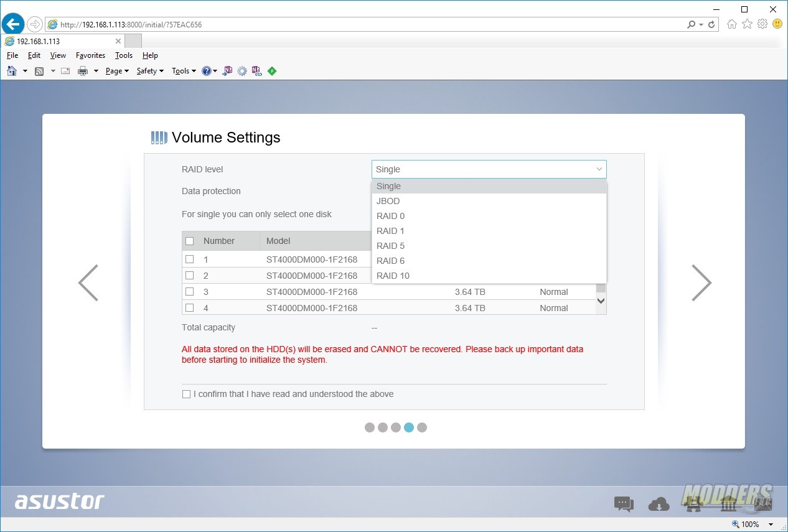Open the envelope mail icon in footer
This screenshot has width=788, height=532.
pos(763,504)
